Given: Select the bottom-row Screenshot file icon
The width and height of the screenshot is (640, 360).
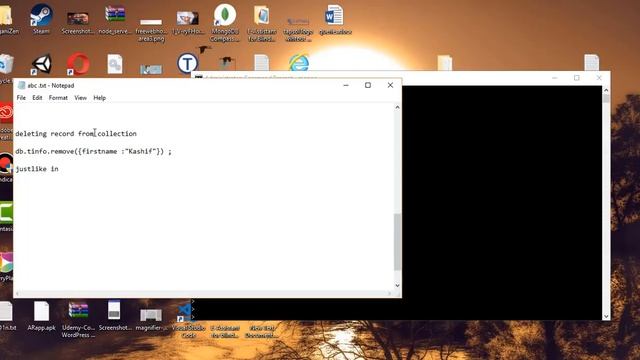Looking at the screenshot, I should [x=114, y=316].
